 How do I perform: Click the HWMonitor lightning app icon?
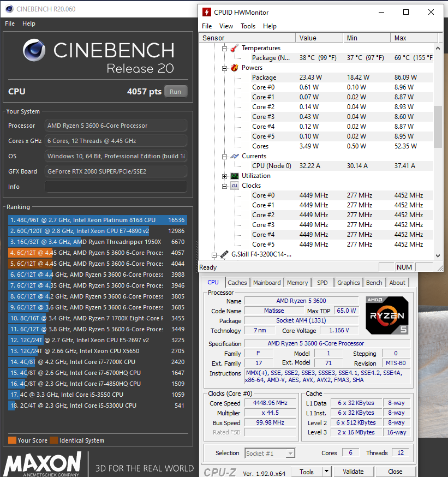tap(207, 12)
